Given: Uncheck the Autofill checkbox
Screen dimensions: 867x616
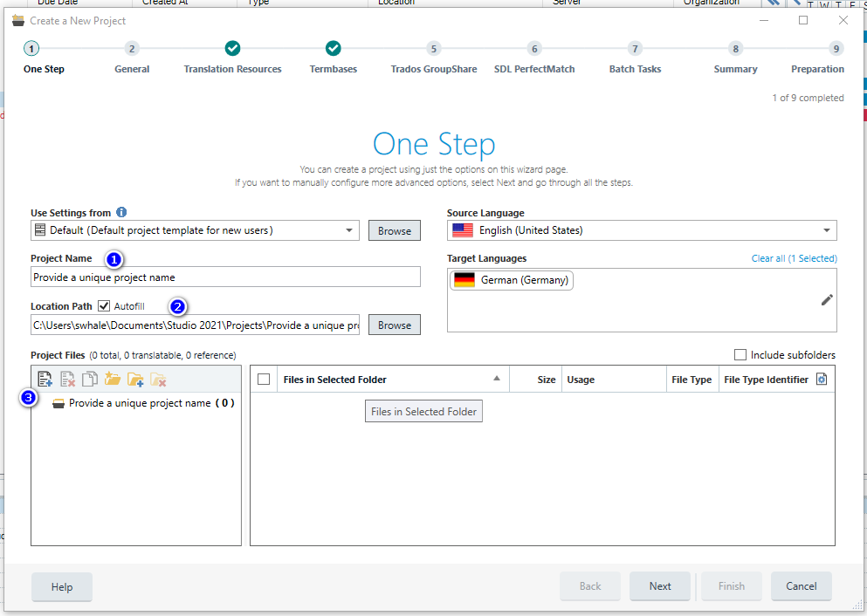Looking at the screenshot, I should 105,306.
